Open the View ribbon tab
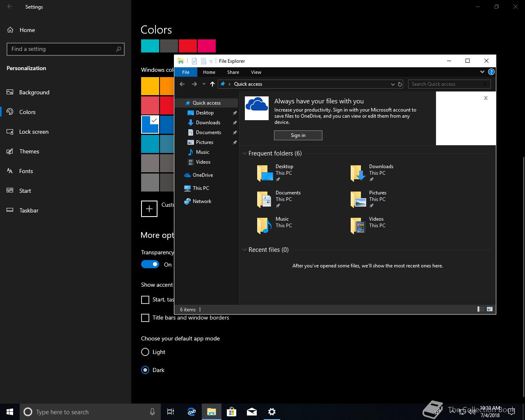This screenshot has height=420, width=525. click(x=256, y=72)
